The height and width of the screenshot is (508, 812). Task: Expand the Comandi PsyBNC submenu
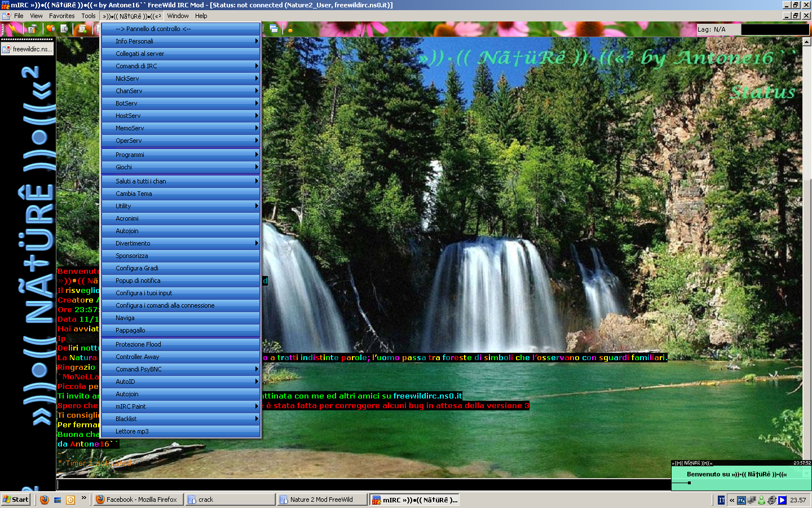180,369
